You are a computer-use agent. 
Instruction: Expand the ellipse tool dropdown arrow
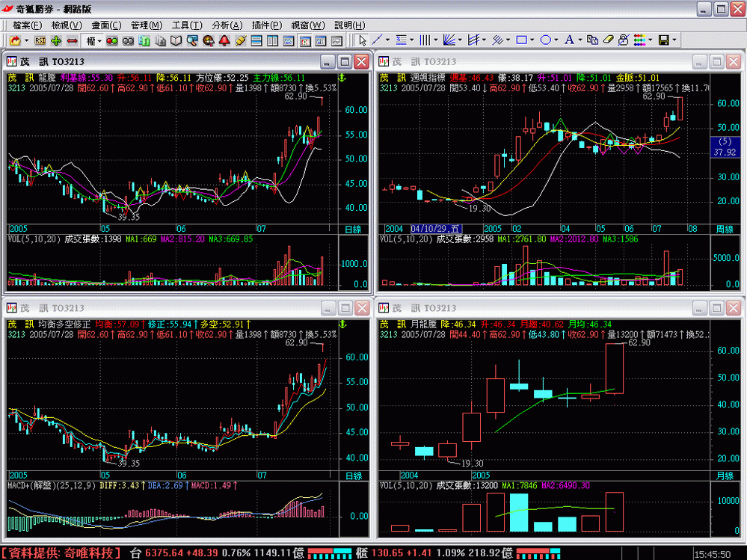coord(556,40)
